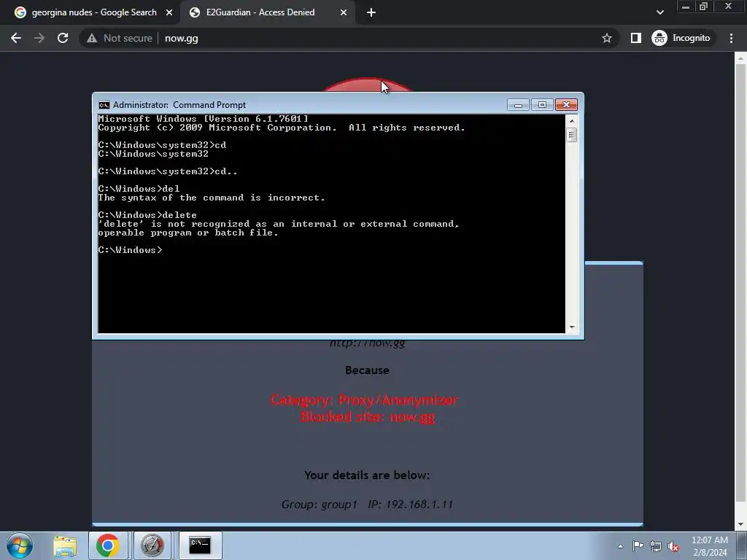This screenshot has height=560, width=747.
Task: Maximize the Command Prompt window
Action: point(542,105)
